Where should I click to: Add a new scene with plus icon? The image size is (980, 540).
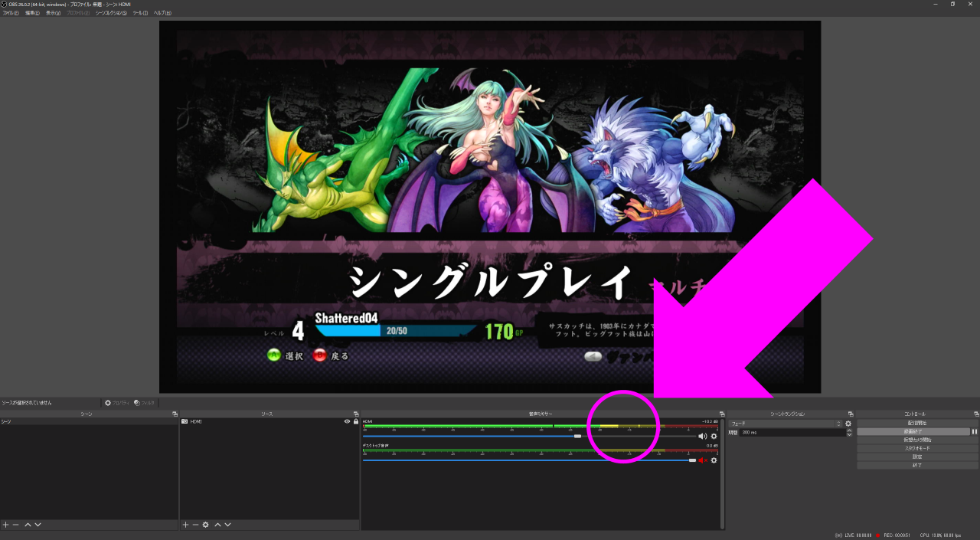click(5, 525)
